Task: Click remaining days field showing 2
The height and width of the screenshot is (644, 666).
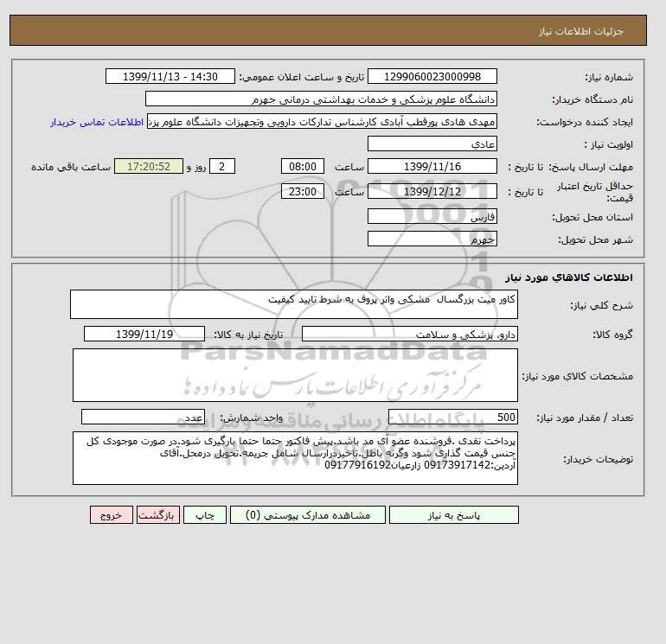Action: click(221, 167)
